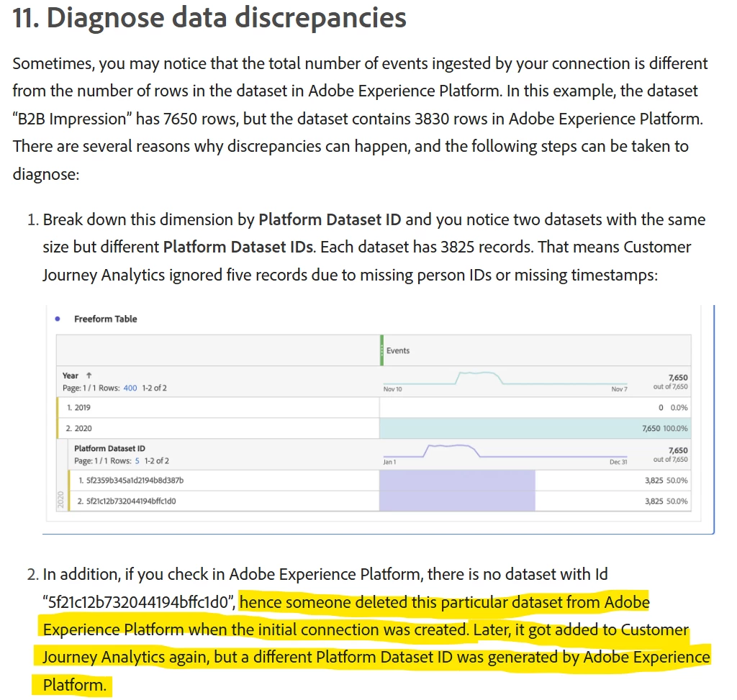737x700 pixels.
Task: Click the 2019 value '0 0.0%'
Action: pyautogui.click(x=673, y=407)
